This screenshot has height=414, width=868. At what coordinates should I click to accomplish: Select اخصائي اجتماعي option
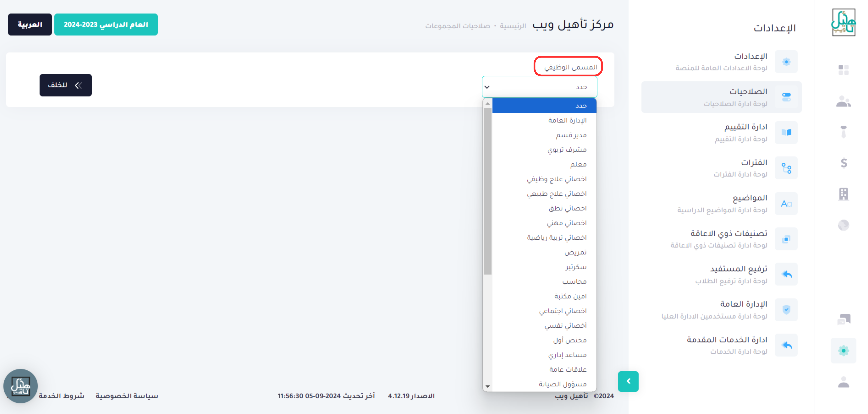[x=544, y=311]
